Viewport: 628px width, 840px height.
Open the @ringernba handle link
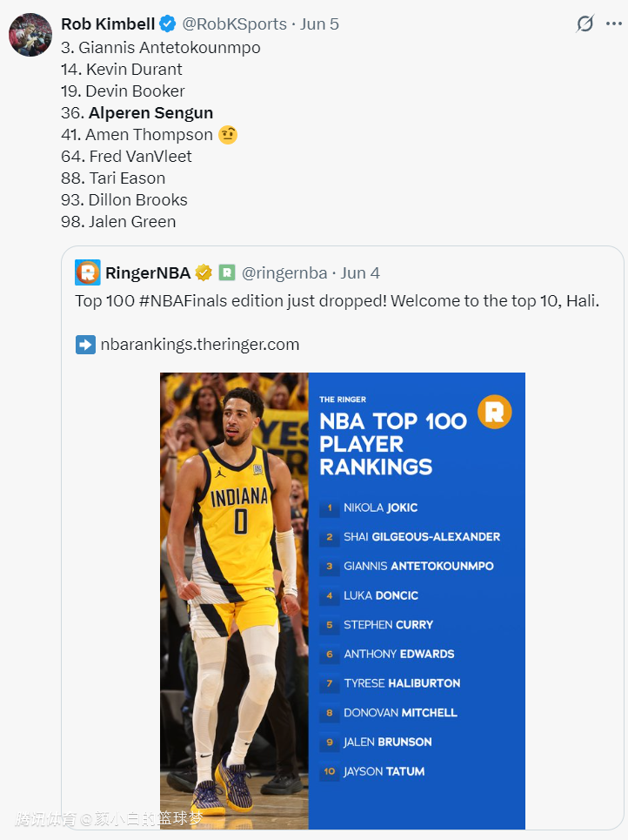(284, 272)
